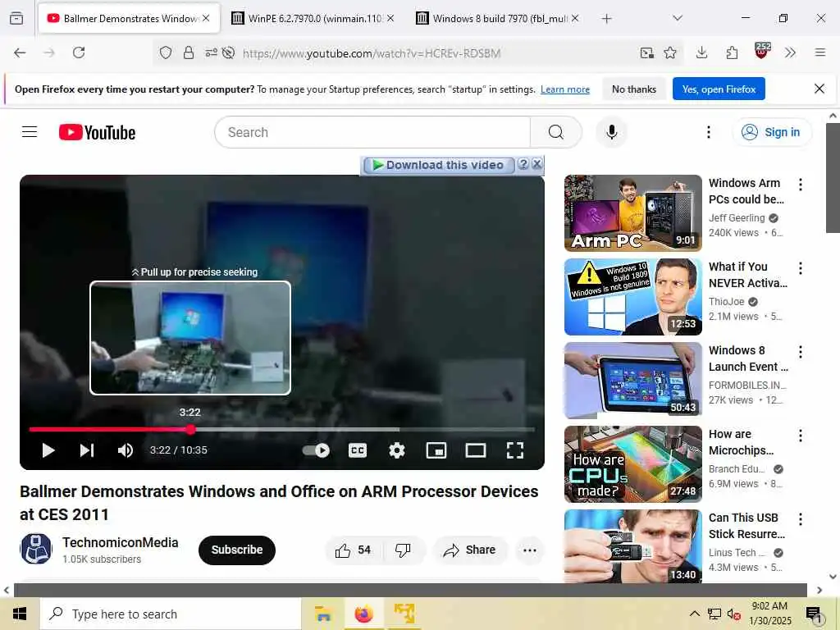This screenshot has width=840, height=630.
Task: Dismiss the Firefox startup notification bar
Action: 819,89
